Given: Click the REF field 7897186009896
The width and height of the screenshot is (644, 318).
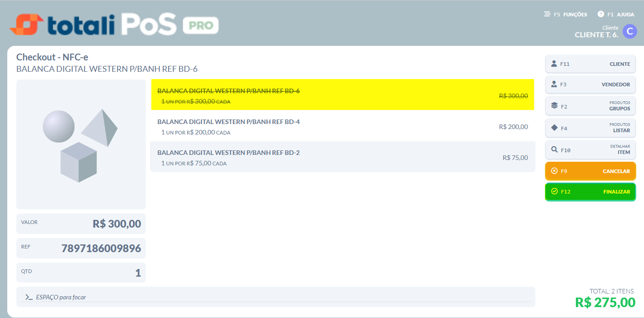Looking at the screenshot, I should pos(81,248).
